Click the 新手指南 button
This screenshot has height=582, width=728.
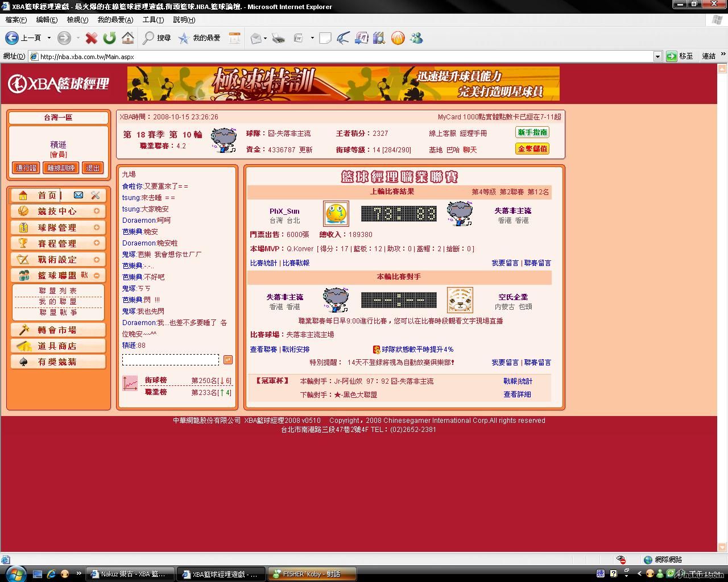(532, 132)
